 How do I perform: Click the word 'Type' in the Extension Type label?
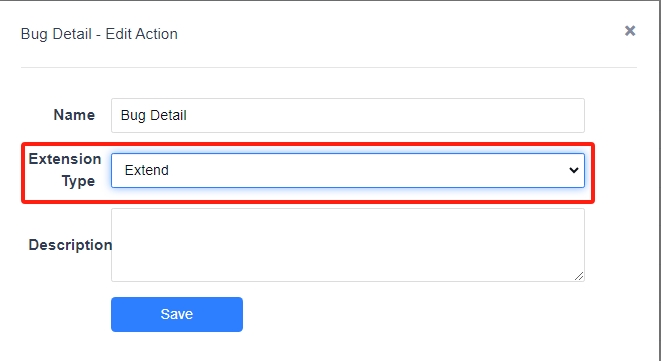(78, 181)
